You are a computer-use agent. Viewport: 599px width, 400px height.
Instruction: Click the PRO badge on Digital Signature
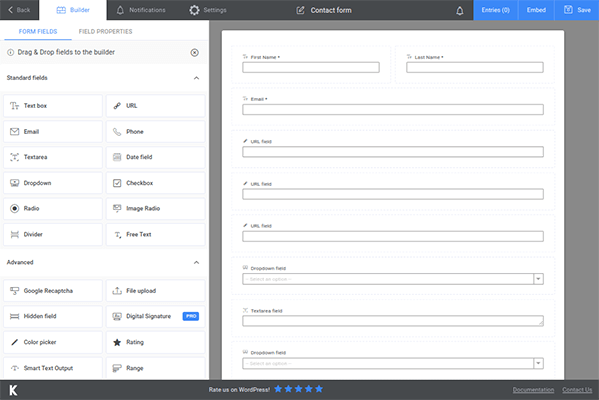pos(191,316)
